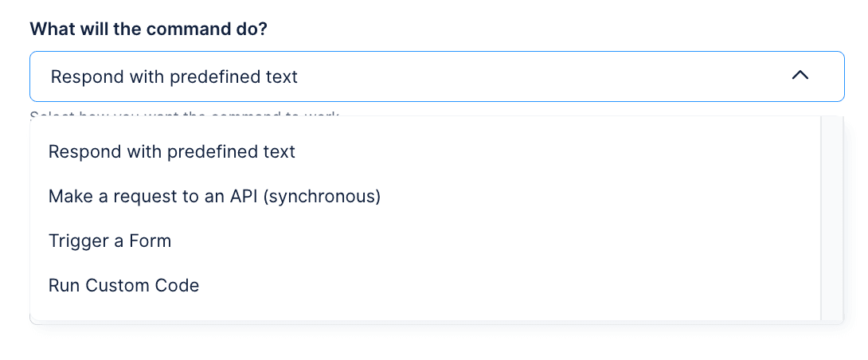The width and height of the screenshot is (868, 360).
Task: Select the 'Trigger a Form' option
Action: pyautogui.click(x=110, y=241)
